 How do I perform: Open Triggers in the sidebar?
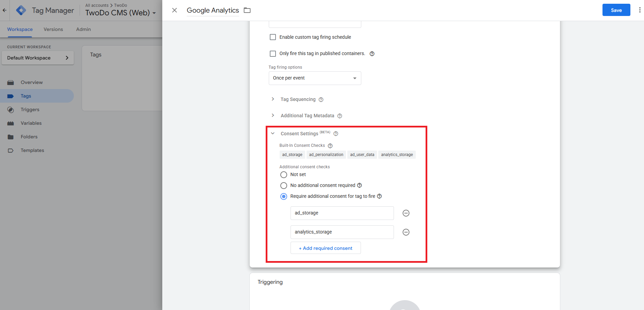click(30, 109)
